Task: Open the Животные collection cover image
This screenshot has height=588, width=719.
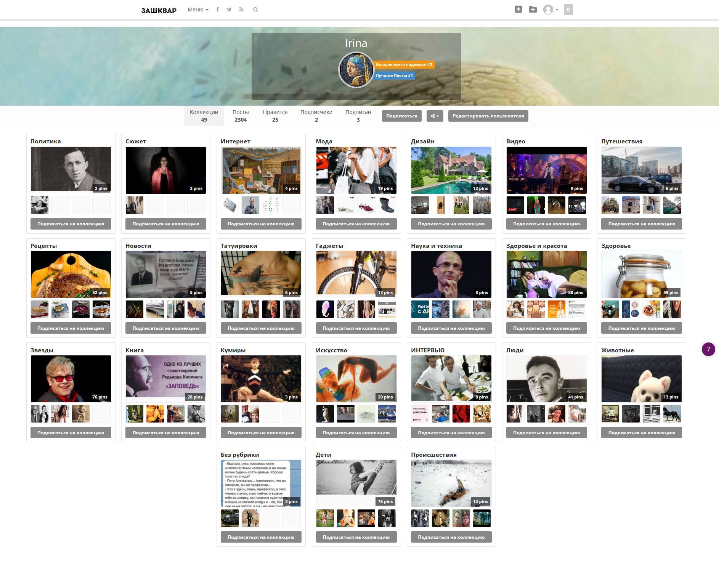Action: [641, 379]
